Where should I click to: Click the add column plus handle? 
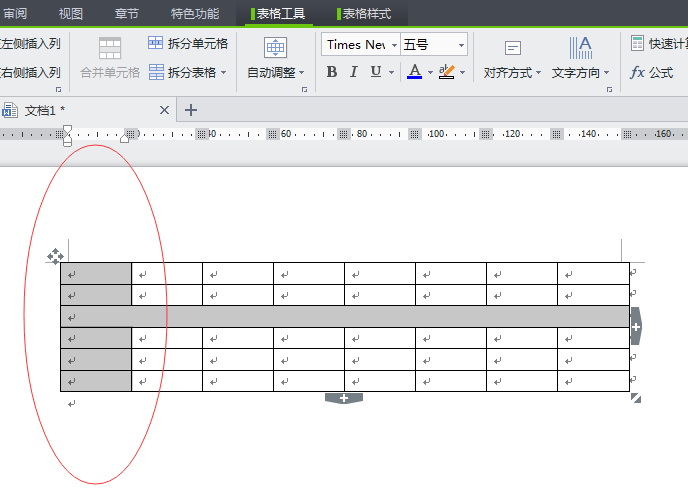coord(636,326)
